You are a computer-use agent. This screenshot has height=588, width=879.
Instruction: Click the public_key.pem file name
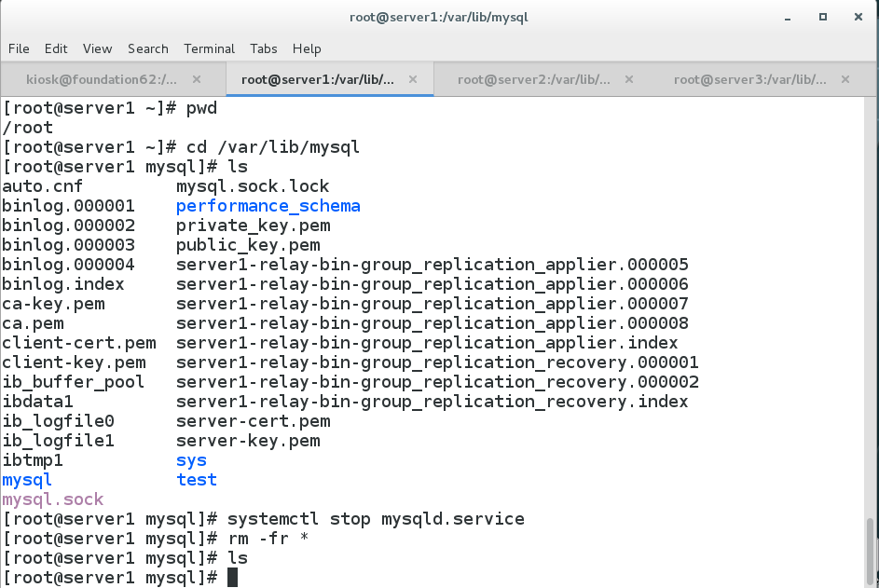coord(248,245)
